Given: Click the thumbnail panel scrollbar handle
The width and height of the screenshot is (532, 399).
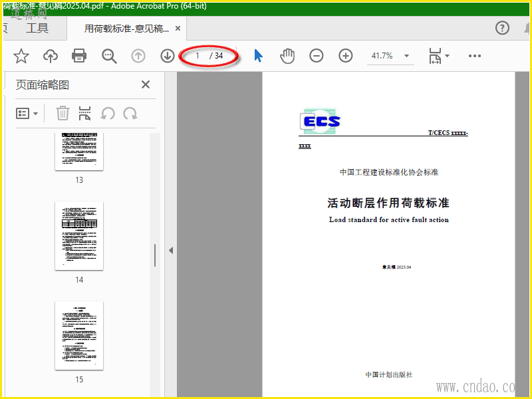Looking at the screenshot, I should pyautogui.click(x=155, y=255).
